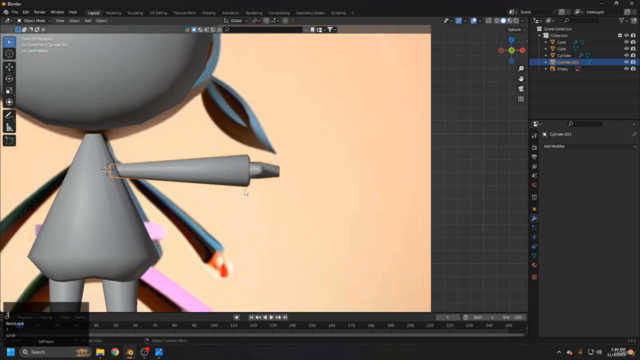Screen dimensions: 640x360
Task: Click the Blender logo in the menu bar
Action: point(6,12)
